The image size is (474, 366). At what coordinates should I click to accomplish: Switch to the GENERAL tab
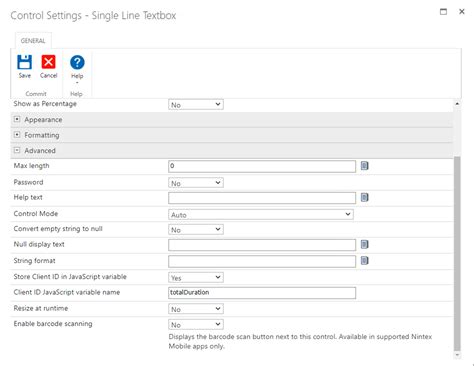[x=33, y=41]
